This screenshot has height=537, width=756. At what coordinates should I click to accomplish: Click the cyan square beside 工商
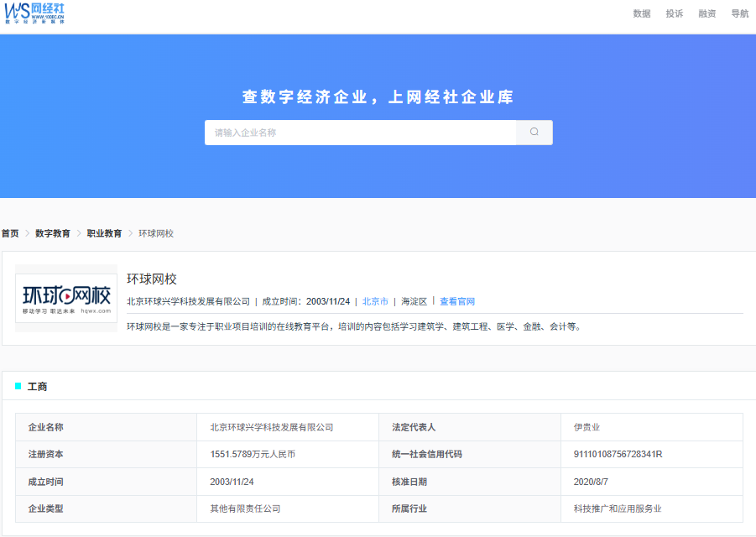pos(18,386)
